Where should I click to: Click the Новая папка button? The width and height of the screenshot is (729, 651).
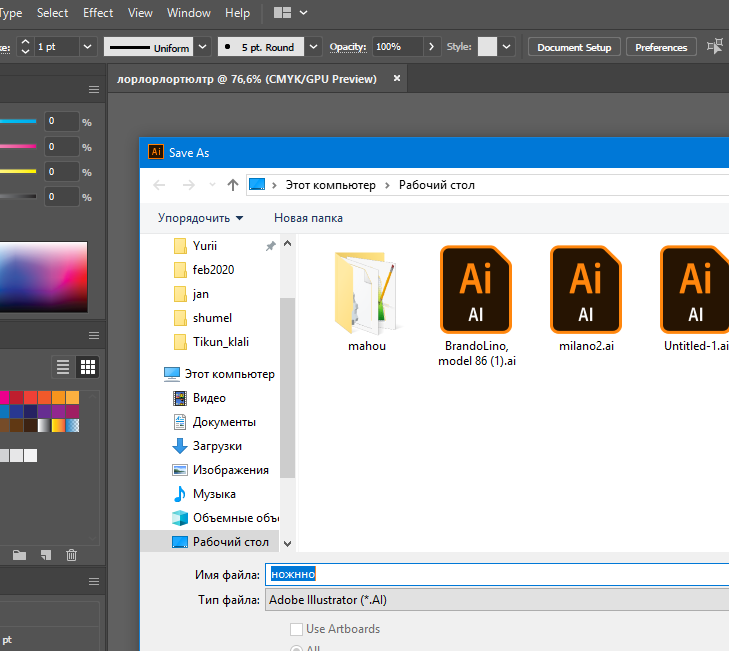308,218
